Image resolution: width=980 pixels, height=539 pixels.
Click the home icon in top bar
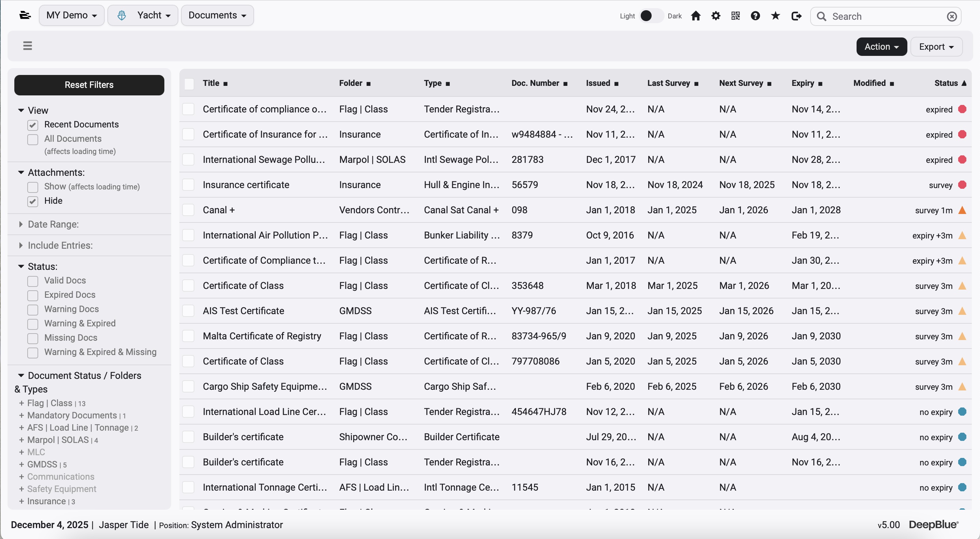696,16
